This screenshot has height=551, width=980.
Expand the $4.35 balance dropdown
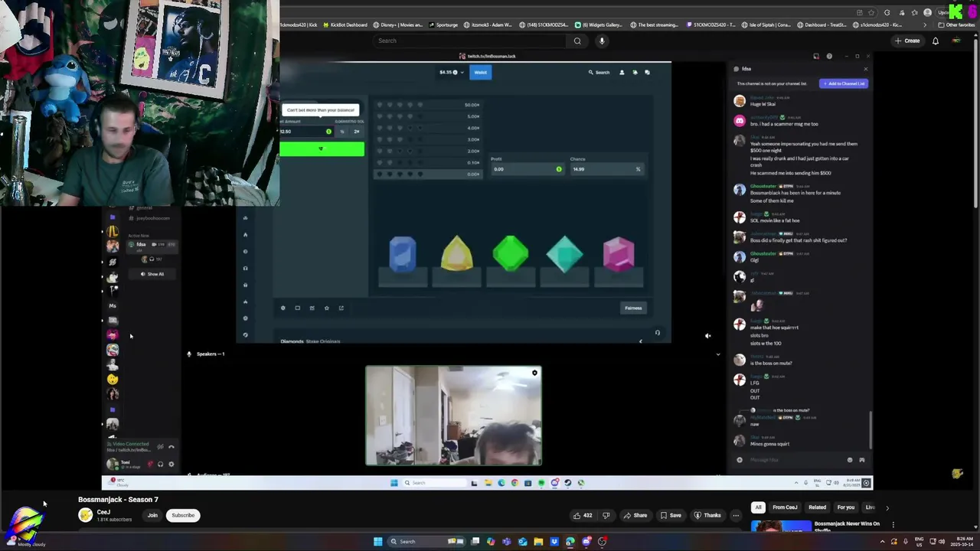click(x=450, y=72)
